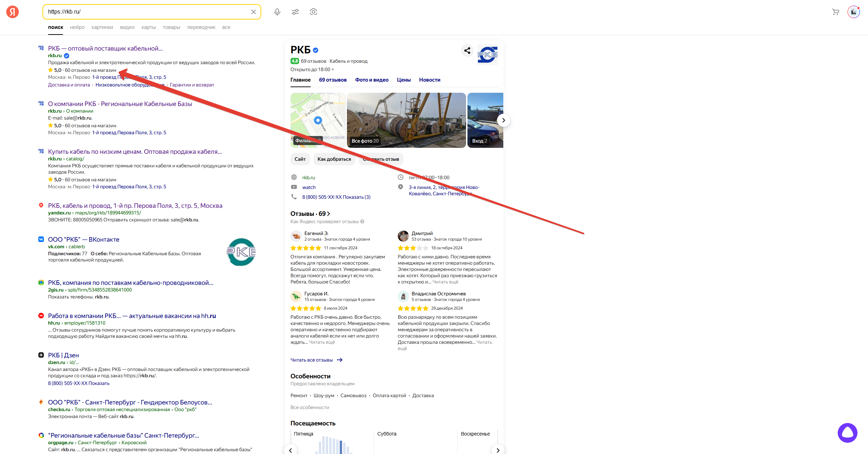868x454 pixels.
Task: Click the 'Сайт' button
Action: point(300,159)
